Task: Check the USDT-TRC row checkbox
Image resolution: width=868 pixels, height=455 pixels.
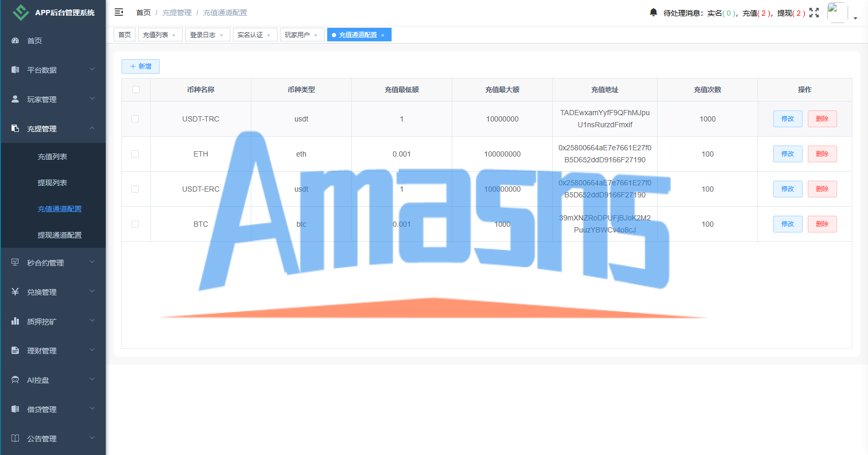Action: coord(135,119)
